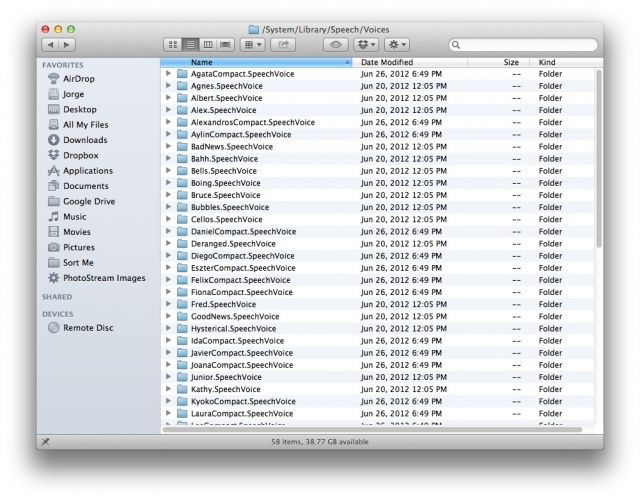Select AlexandrosCompact.SpeechVoice folder name
This screenshot has width=640, height=500.
point(253,122)
